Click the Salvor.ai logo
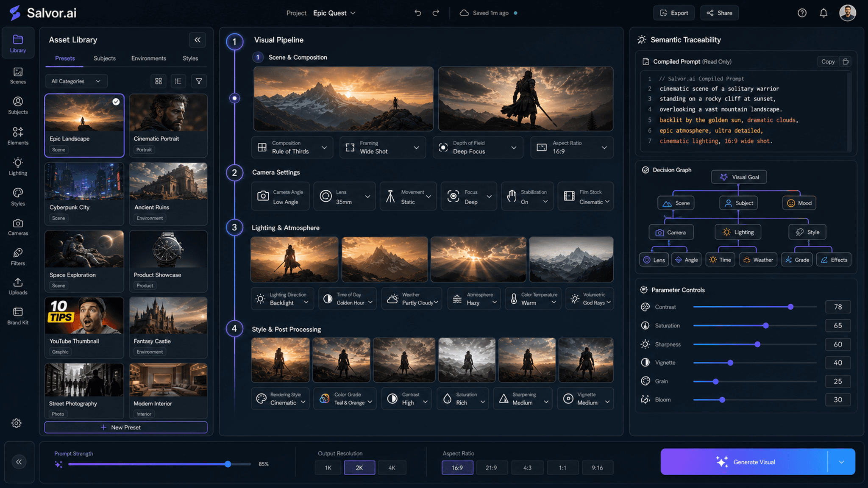 tap(43, 13)
